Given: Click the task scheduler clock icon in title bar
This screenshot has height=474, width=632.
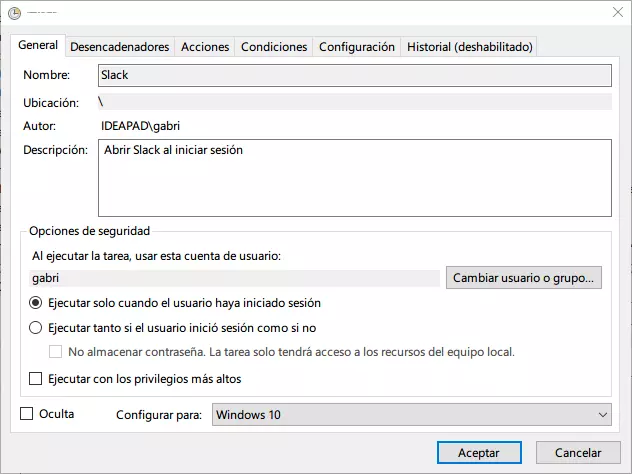Looking at the screenshot, I should (14, 12).
